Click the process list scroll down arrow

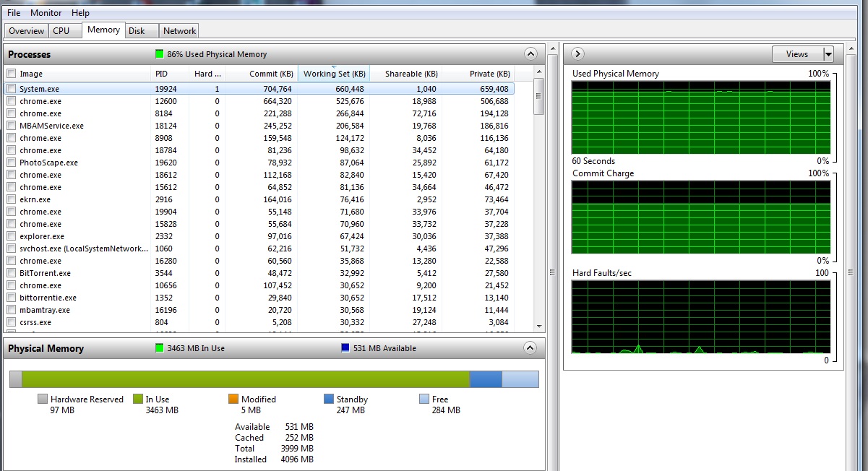point(539,327)
